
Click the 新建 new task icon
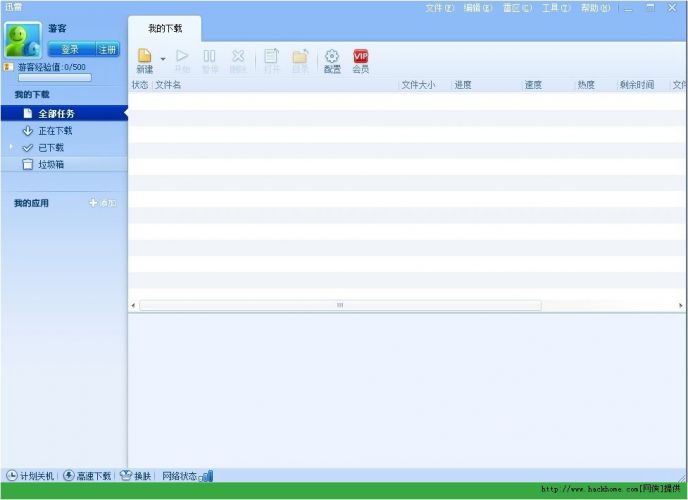144,57
